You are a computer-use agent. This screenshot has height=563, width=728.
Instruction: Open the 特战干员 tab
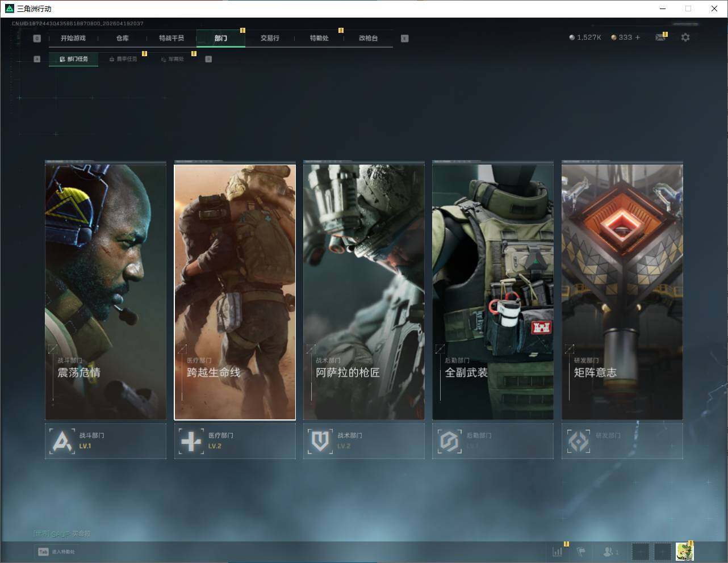click(171, 38)
